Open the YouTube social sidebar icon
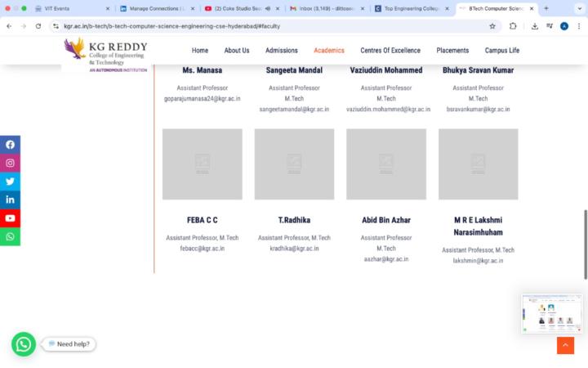 click(10, 218)
